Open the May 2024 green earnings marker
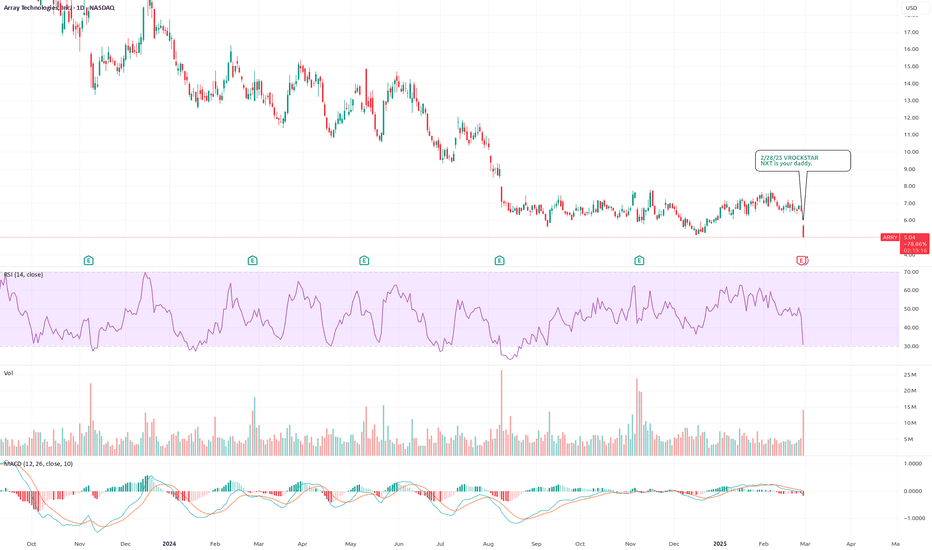 [364, 260]
